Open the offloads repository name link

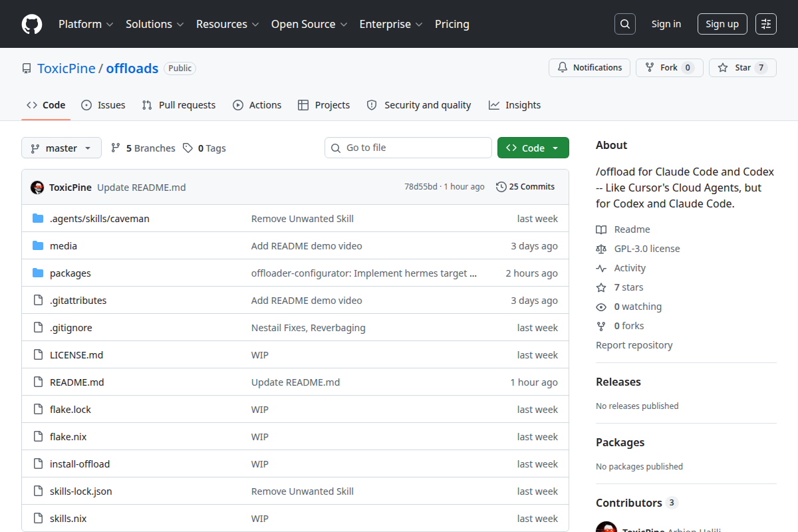[x=132, y=68]
